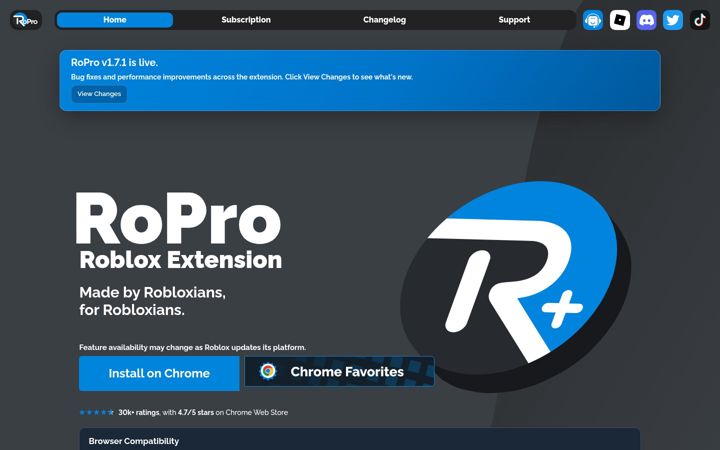The width and height of the screenshot is (720, 450).
Task: Open the Roblox group icon link
Action: point(619,20)
